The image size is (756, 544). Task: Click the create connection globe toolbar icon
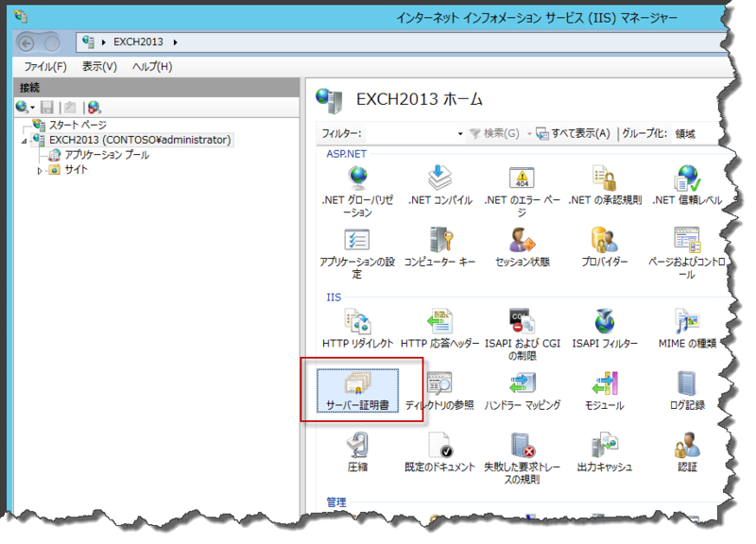click(22, 107)
